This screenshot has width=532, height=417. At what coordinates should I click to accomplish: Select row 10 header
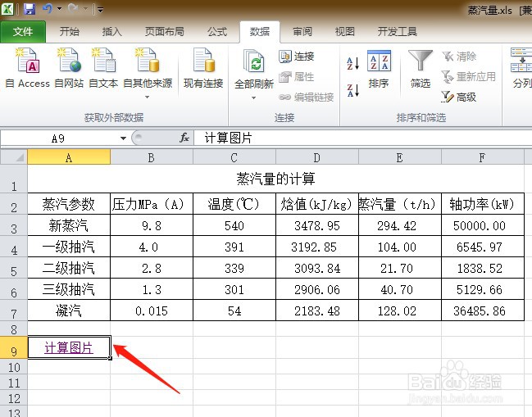(14, 367)
